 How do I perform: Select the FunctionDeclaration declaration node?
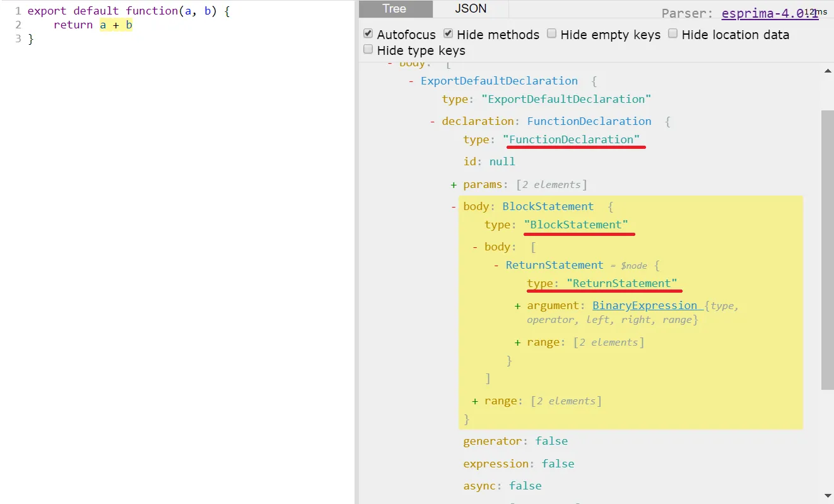(x=589, y=120)
